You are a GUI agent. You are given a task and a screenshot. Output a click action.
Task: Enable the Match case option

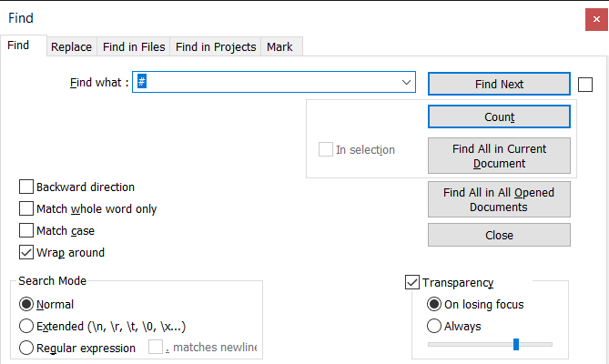pos(26,230)
